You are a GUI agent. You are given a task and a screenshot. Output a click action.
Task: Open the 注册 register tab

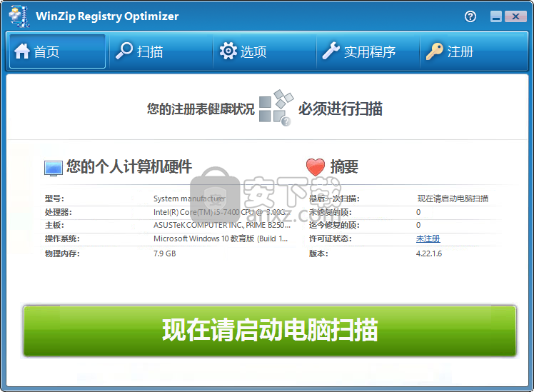pyautogui.click(x=474, y=51)
